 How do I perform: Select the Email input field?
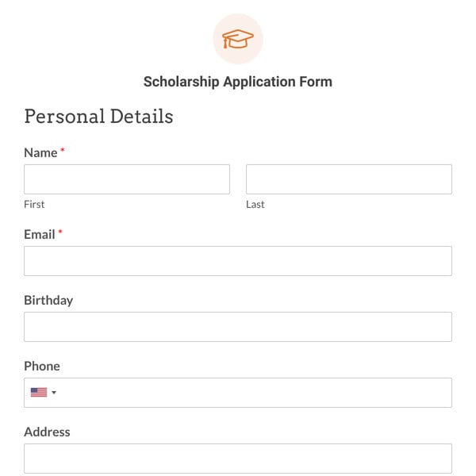(x=238, y=261)
